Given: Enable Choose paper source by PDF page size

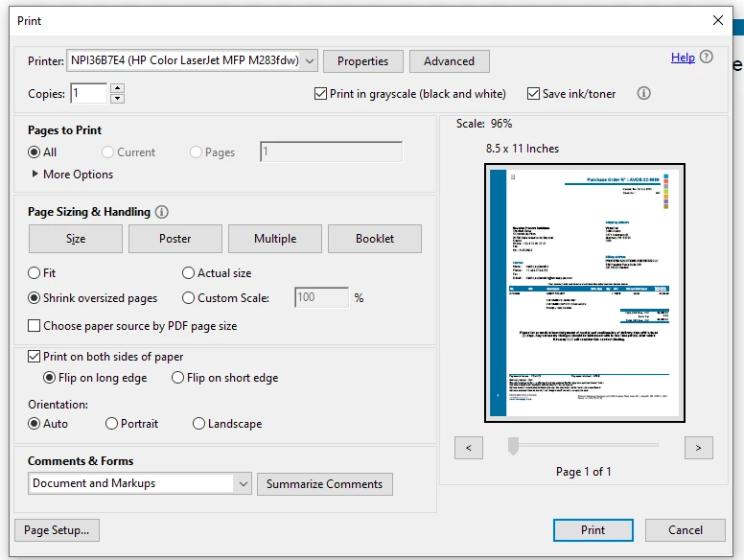Looking at the screenshot, I should point(35,326).
